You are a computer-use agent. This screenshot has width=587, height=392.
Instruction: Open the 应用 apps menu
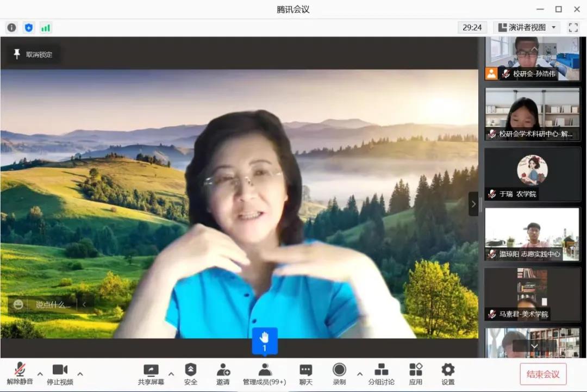click(416, 374)
